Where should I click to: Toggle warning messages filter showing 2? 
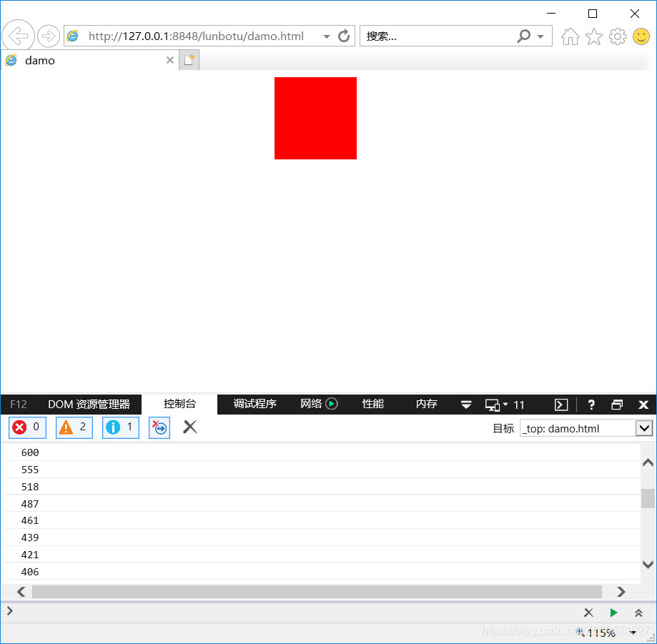pyautogui.click(x=74, y=427)
